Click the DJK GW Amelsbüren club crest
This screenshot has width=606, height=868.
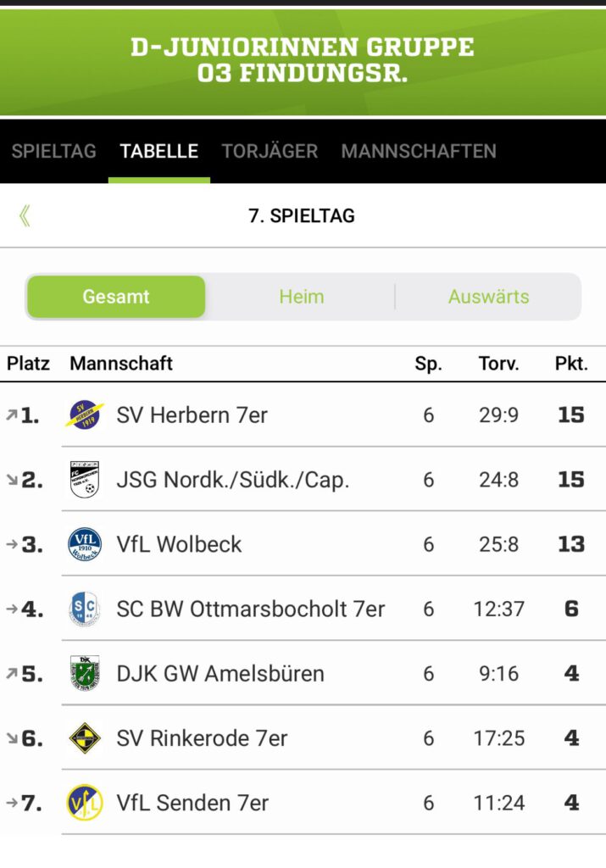(85, 674)
